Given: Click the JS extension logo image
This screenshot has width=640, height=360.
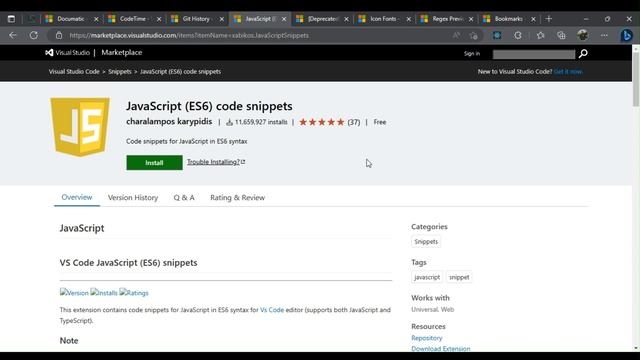Looking at the screenshot, I should pos(80,127).
